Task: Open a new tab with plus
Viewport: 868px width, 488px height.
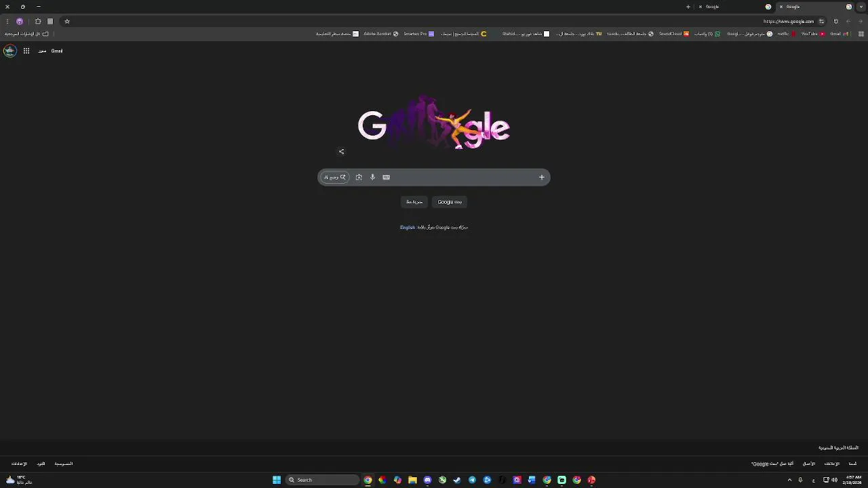Action: [688, 7]
